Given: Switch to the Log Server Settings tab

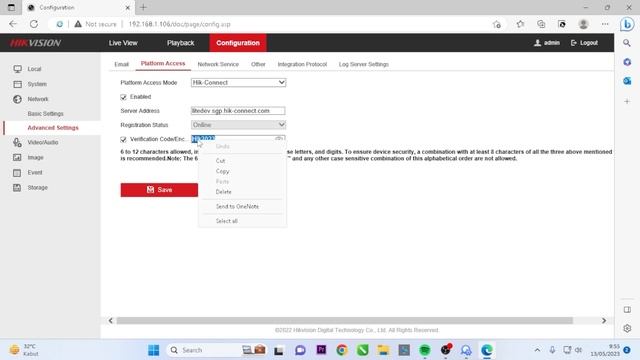Looking at the screenshot, I should (x=363, y=64).
